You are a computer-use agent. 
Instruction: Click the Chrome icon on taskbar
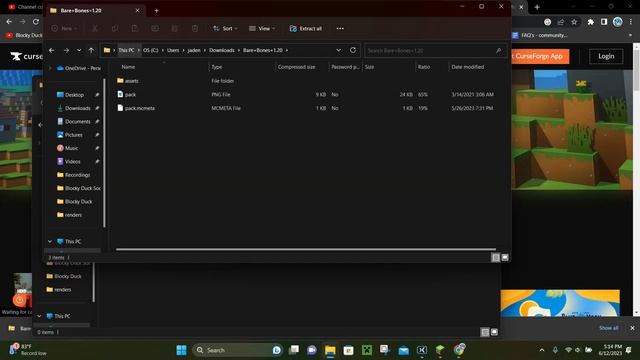[459, 350]
